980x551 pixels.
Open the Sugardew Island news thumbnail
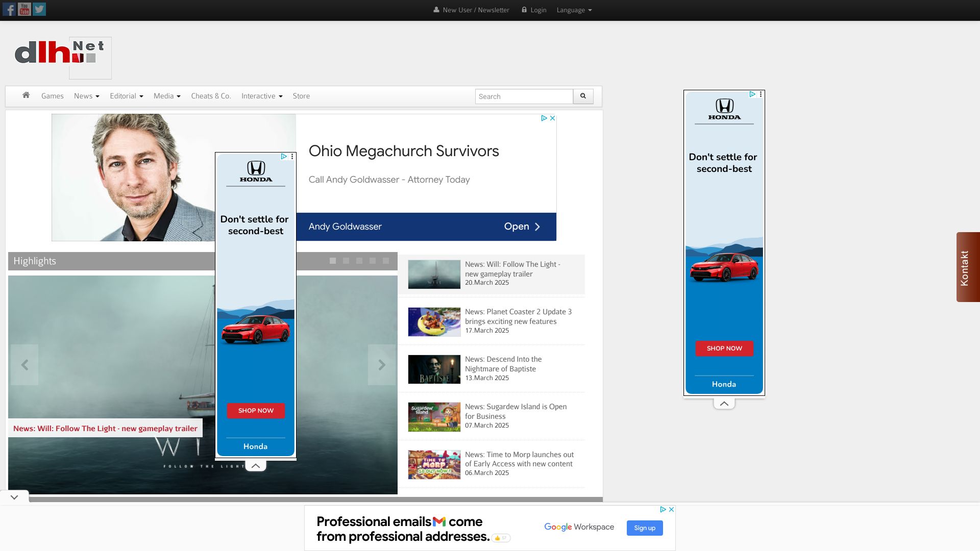tap(434, 417)
